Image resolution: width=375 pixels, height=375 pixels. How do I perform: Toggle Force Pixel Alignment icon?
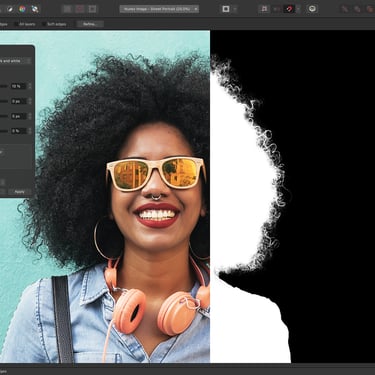pyautogui.click(x=264, y=9)
